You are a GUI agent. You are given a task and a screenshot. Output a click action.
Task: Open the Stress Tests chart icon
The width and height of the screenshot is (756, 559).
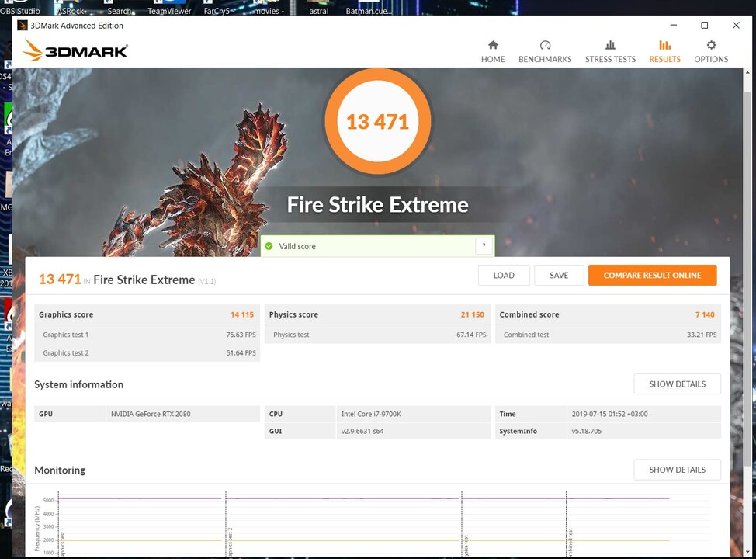pyautogui.click(x=610, y=45)
